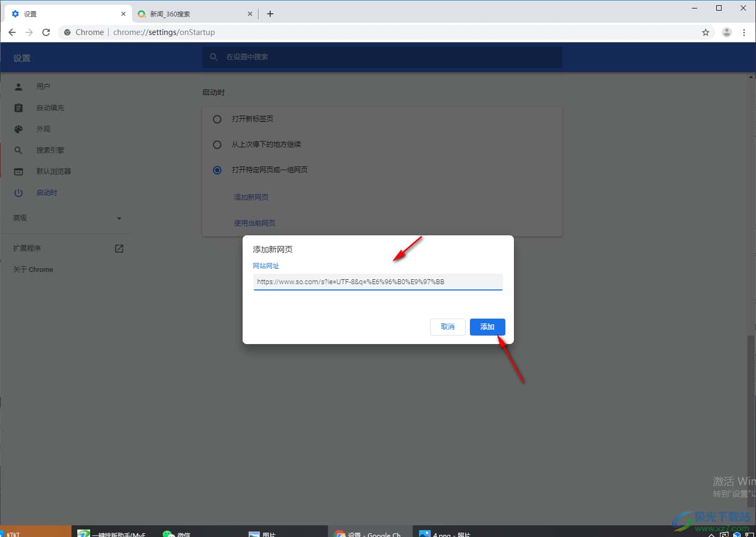The image size is (756, 537).
Task: Switch to the 新闻_360搜索 tab
Action: [x=191, y=14]
